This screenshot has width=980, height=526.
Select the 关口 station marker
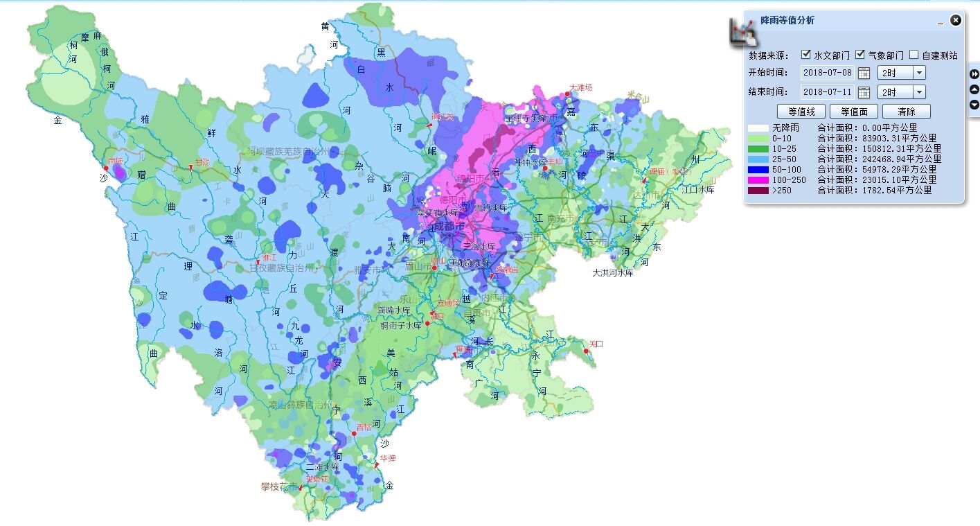(x=586, y=351)
